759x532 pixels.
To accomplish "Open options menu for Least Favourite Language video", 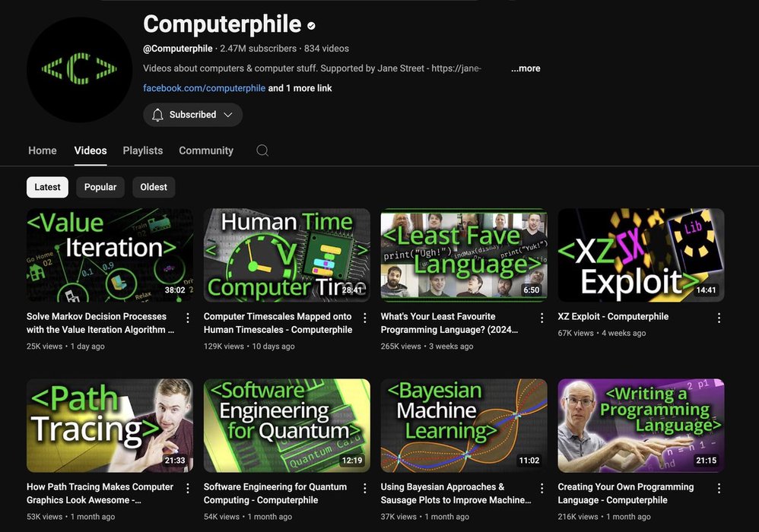I will [x=542, y=318].
